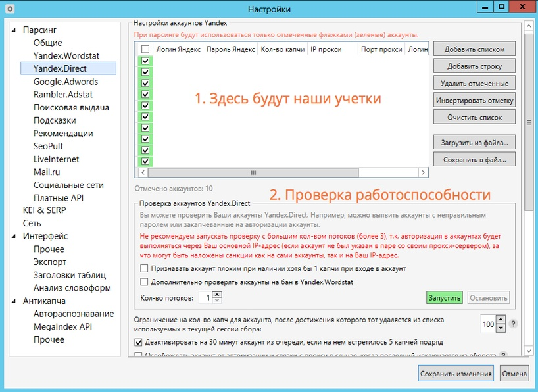Click Загрузить из файла button
This screenshot has width=538, height=392.
point(474,143)
